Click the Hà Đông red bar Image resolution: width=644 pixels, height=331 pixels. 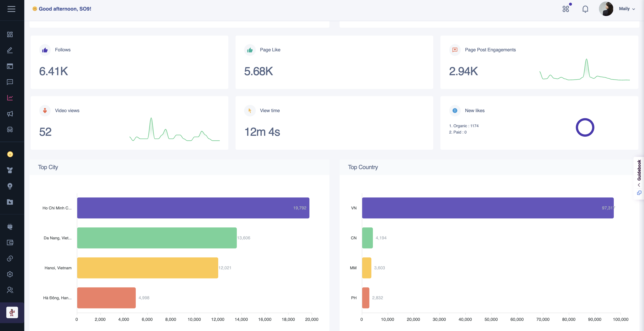[x=106, y=298]
